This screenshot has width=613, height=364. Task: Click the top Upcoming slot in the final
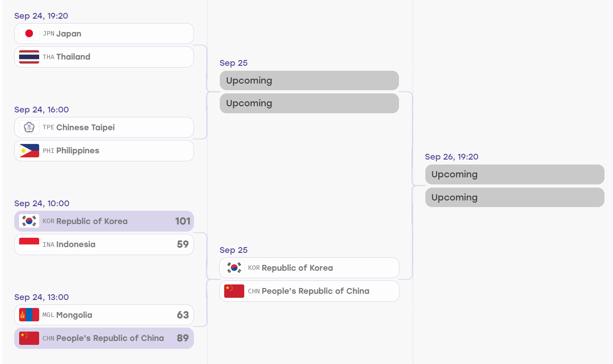click(515, 174)
